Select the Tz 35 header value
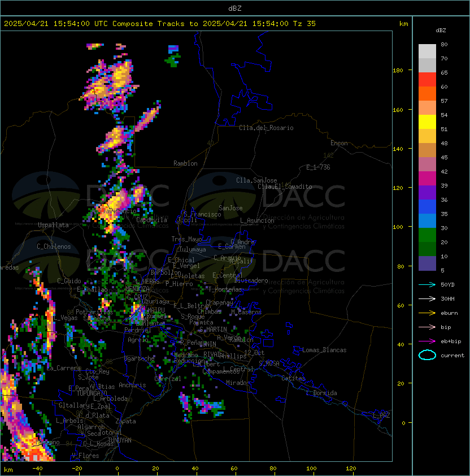 click(x=304, y=24)
